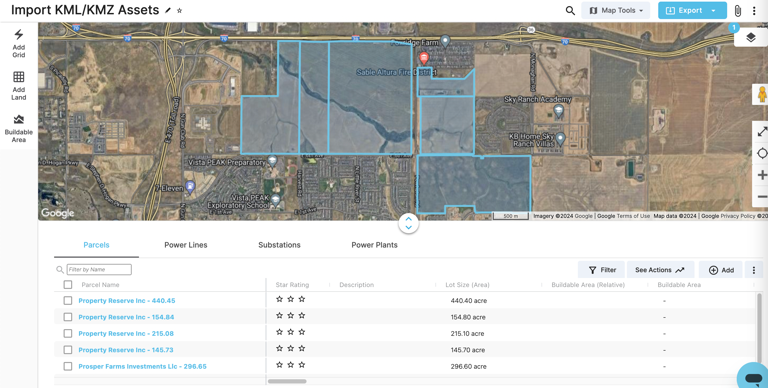
Task: Open See Actions
Action: [x=660, y=270]
